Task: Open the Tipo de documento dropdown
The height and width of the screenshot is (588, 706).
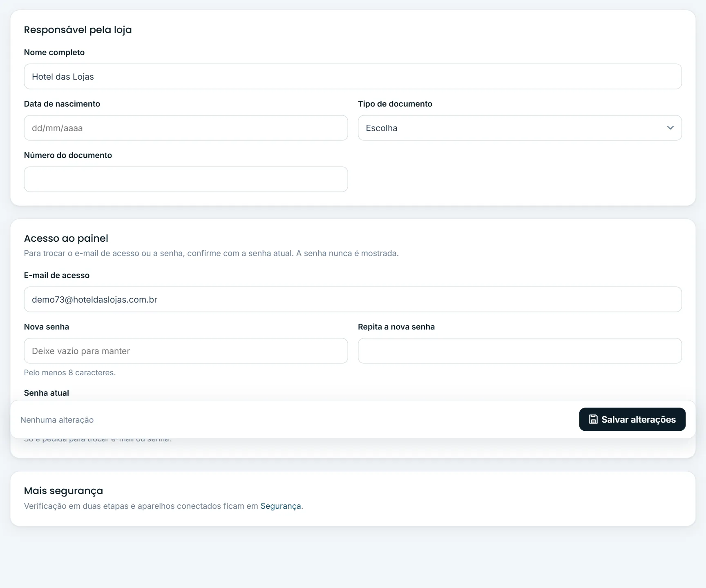Action: click(520, 128)
